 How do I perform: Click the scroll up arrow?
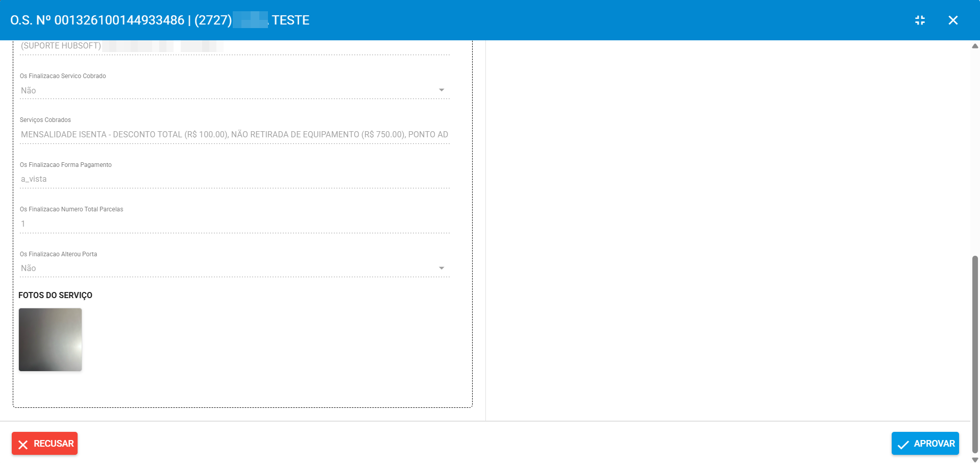pyautogui.click(x=975, y=46)
